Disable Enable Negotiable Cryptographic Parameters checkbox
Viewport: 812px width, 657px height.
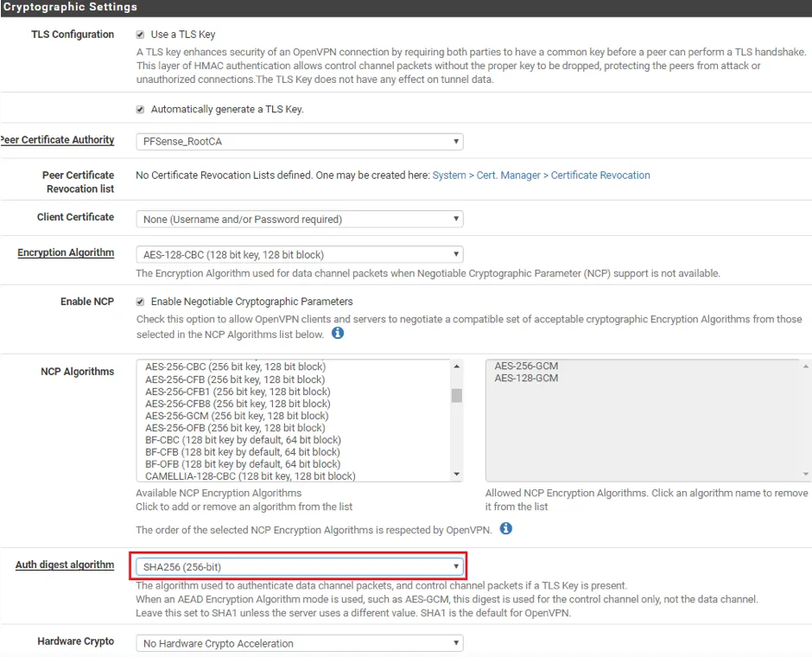click(140, 302)
